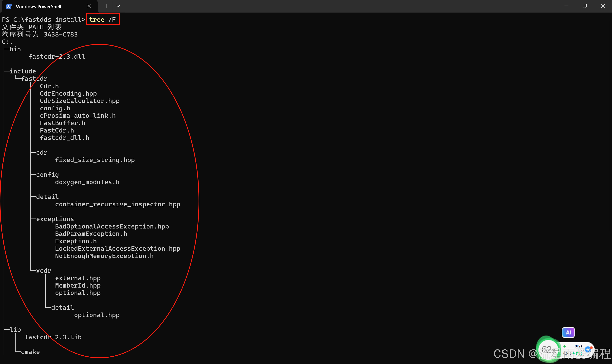Click the 'exceptions' folder in tree output
612x364 pixels.
[55, 219]
